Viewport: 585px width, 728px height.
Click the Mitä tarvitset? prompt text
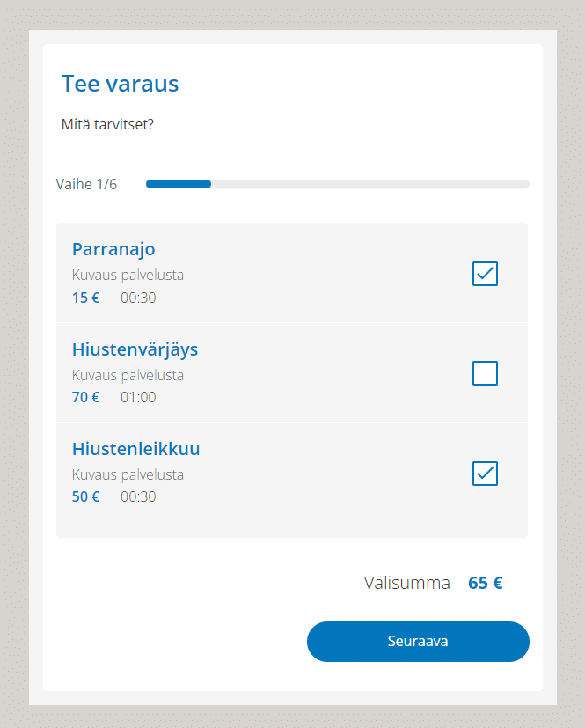click(109, 124)
